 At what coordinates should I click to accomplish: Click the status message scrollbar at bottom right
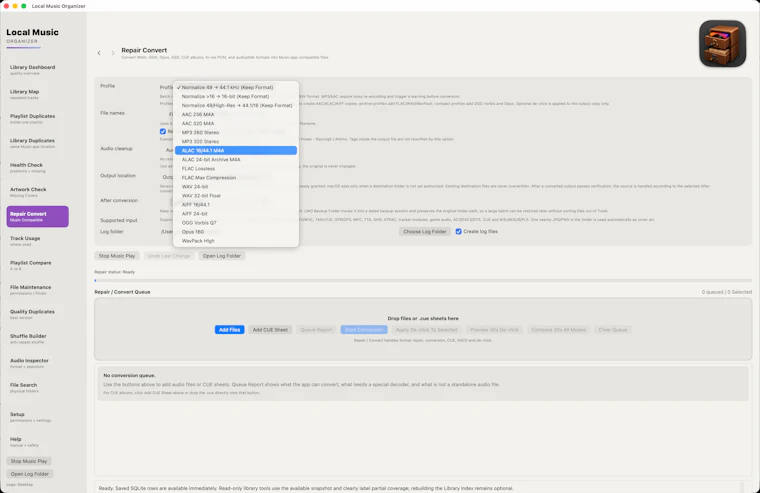pos(742,487)
